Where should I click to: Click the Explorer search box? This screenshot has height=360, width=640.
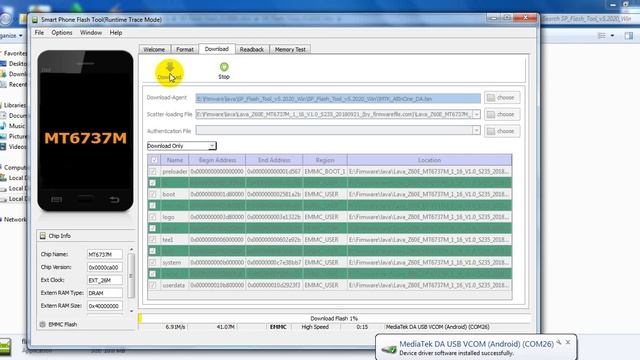[590, 19]
